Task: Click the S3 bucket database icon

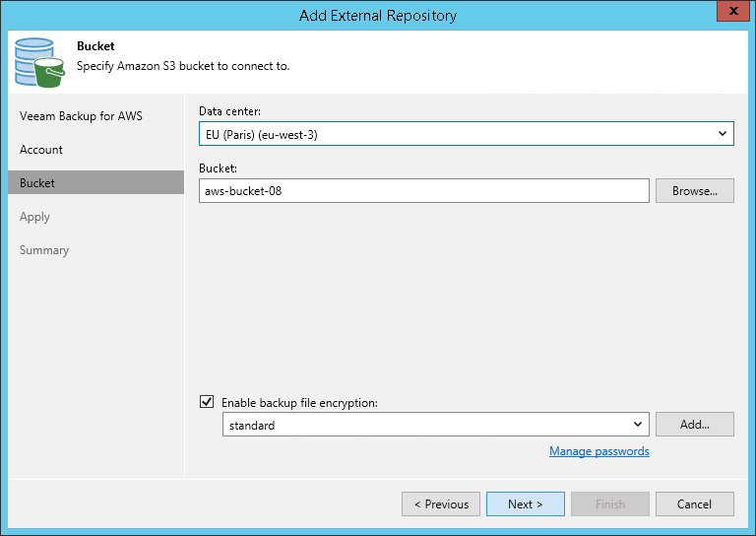Action: tap(39, 63)
